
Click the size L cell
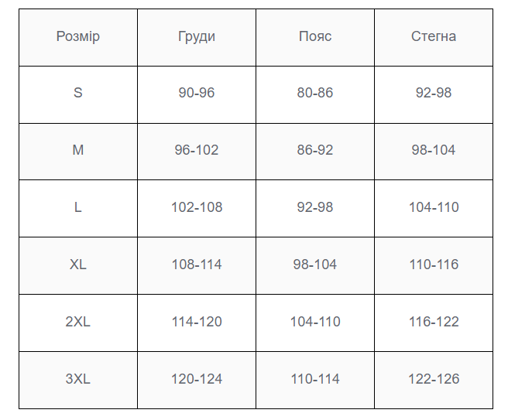pyautogui.click(x=78, y=209)
